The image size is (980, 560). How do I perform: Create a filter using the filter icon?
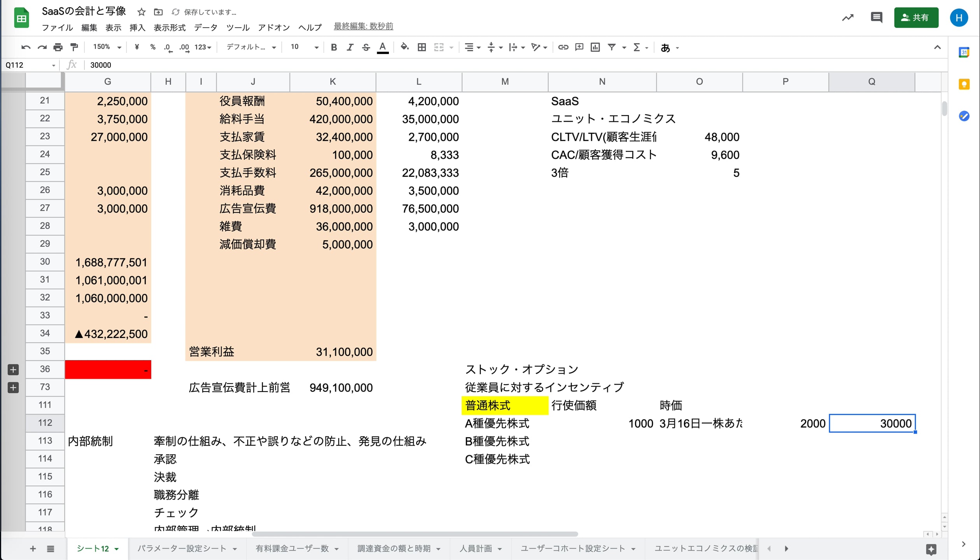(x=612, y=47)
